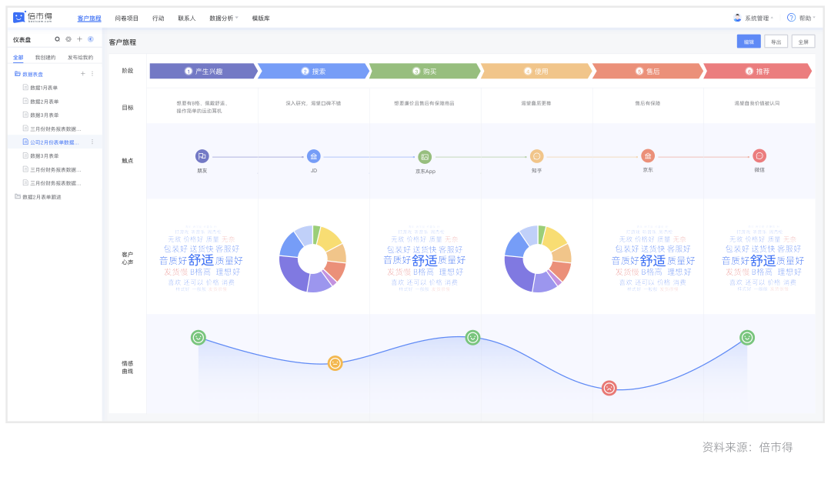Click the blue 编辑 button
This screenshot has width=831, height=504.
click(x=749, y=42)
